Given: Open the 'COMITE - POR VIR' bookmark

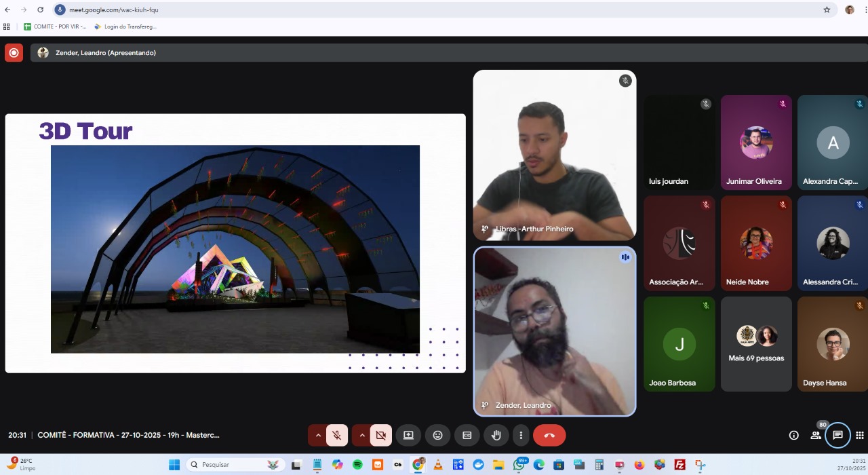Looking at the screenshot, I should tap(56, 26).
